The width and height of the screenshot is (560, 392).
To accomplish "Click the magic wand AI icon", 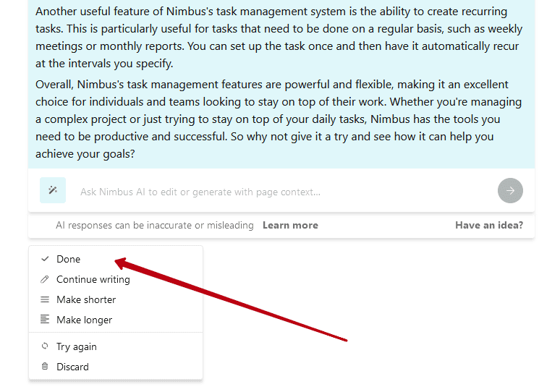I will click(x=53, y=190).
